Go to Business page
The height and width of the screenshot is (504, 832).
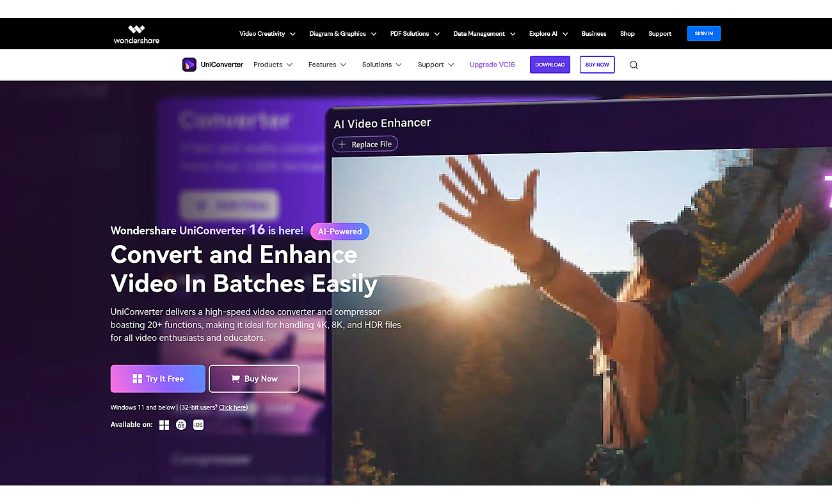pos(594,34)
